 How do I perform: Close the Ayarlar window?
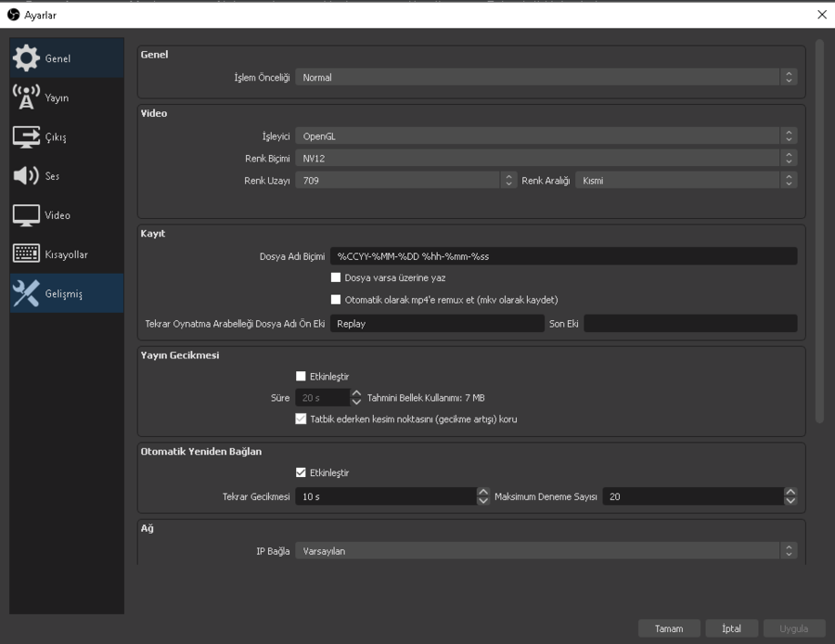click(x=822, y=15)
